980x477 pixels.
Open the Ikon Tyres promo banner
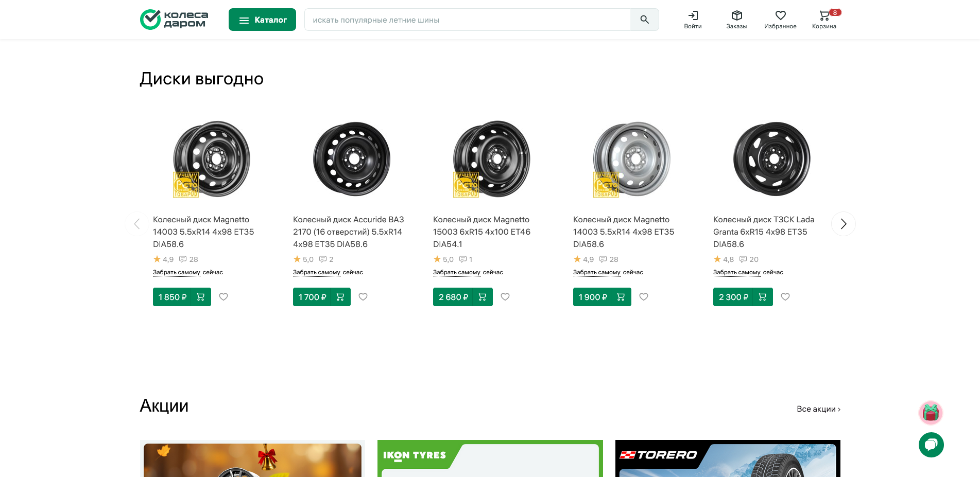[x=490, y=458]
